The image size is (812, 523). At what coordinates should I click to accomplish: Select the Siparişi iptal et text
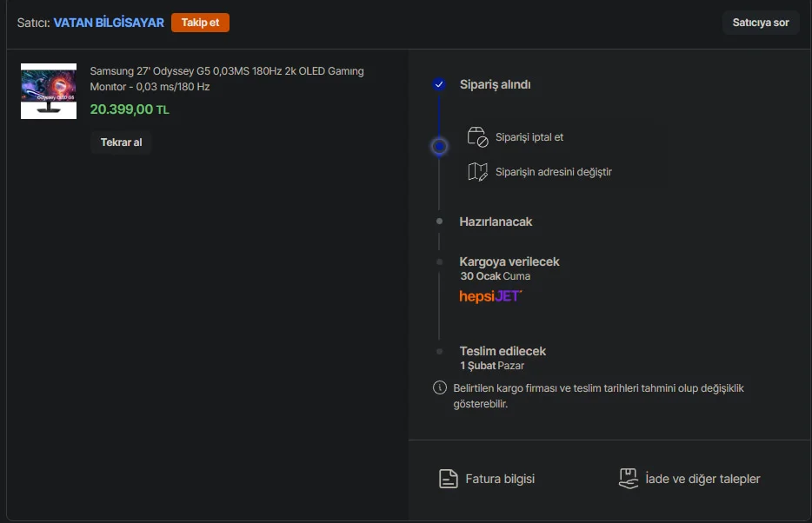(529, 137)
